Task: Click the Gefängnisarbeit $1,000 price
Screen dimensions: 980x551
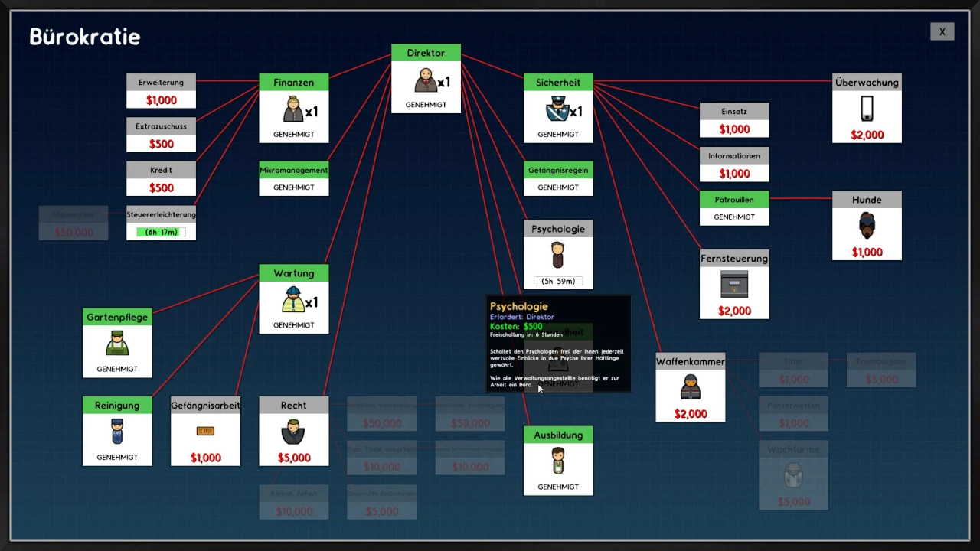Action: (205, 458)
